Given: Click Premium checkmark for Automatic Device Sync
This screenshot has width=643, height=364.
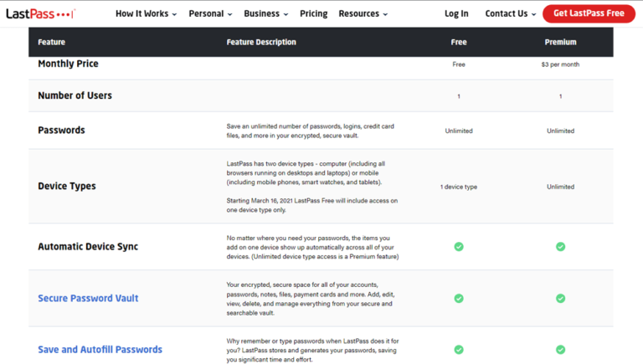Looking at the screenshot, I should pyautogui.click(x=560, y=247).
